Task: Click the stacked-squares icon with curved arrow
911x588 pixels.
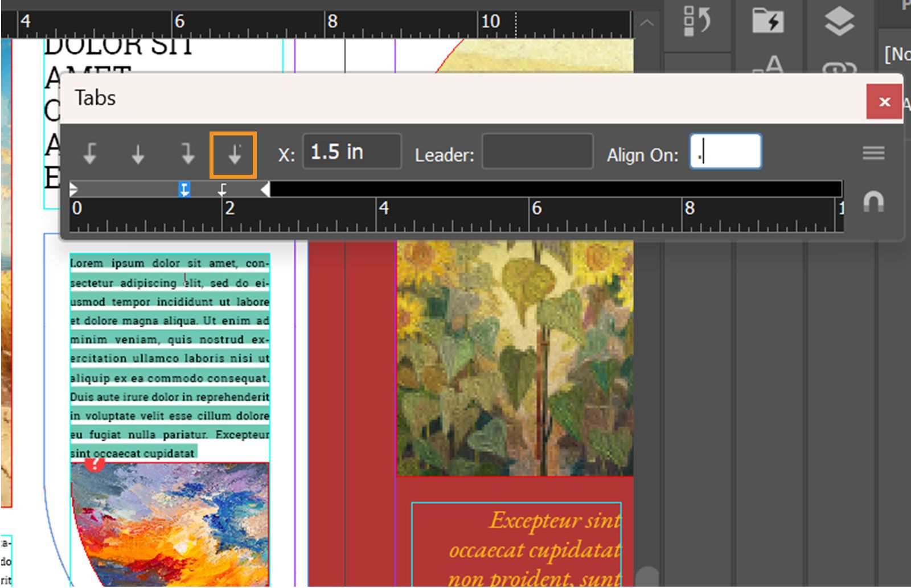Action: [x=697, y=21]
